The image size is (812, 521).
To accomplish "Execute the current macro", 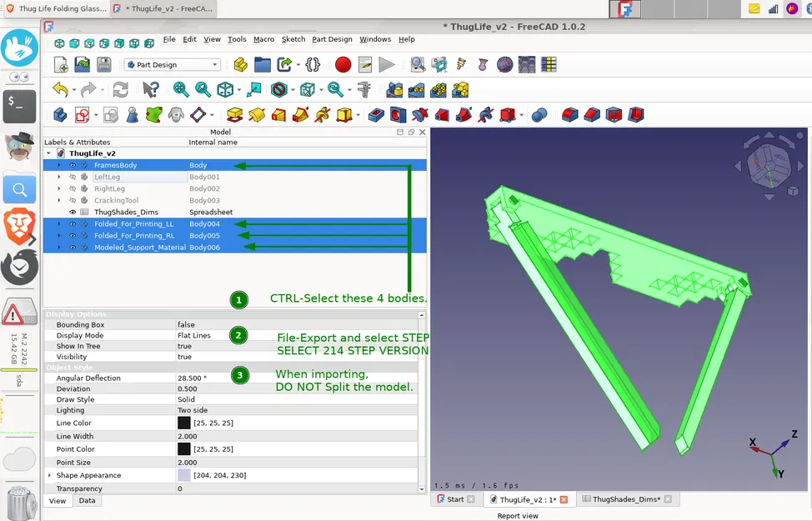I will pyautogui.click(x=386, y=64).
